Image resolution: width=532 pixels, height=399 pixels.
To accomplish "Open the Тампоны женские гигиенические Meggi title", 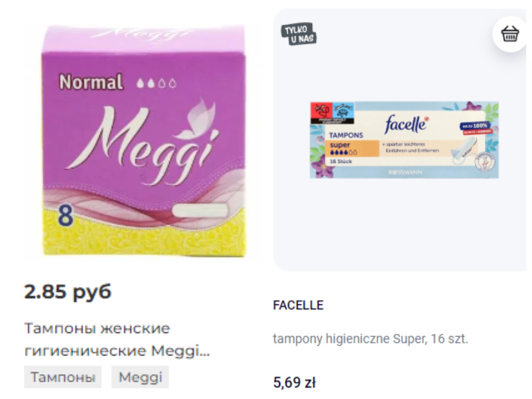I will click(x=117, y=340).
